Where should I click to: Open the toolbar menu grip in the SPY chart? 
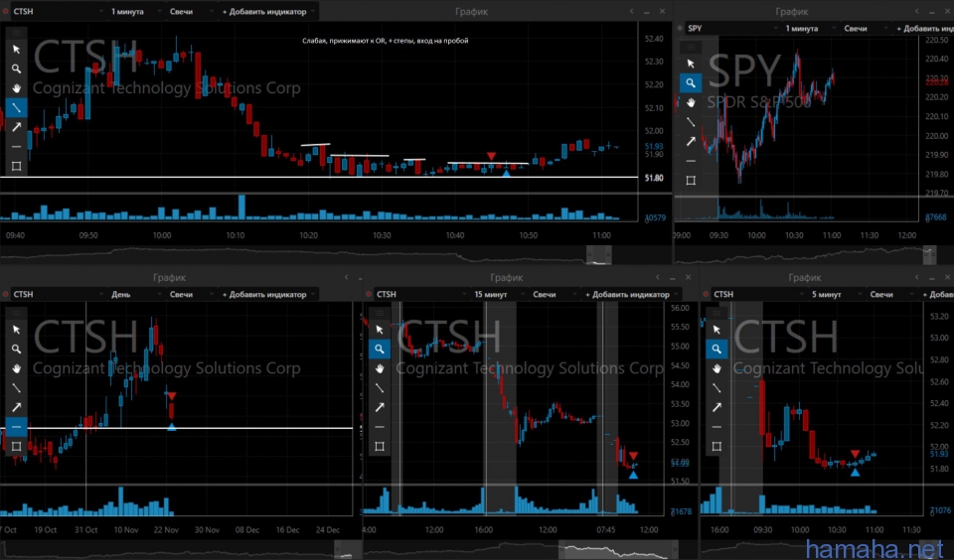[691, 47]
